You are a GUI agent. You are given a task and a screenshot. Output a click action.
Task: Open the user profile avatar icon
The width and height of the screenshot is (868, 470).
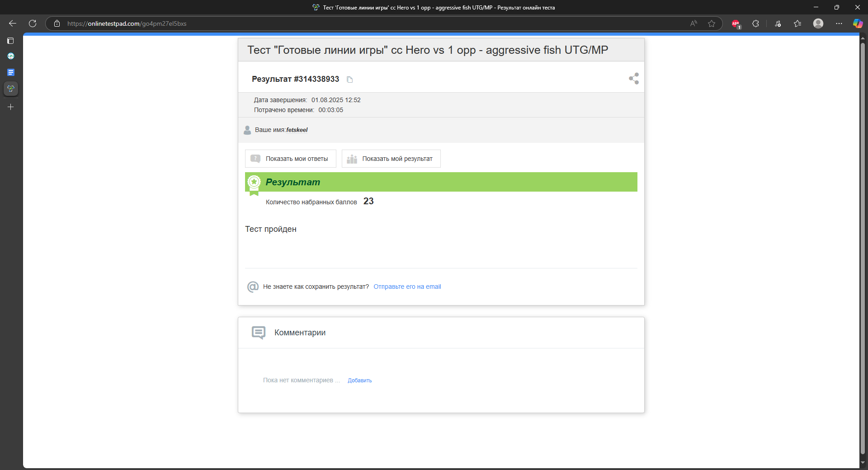[818, 23]
